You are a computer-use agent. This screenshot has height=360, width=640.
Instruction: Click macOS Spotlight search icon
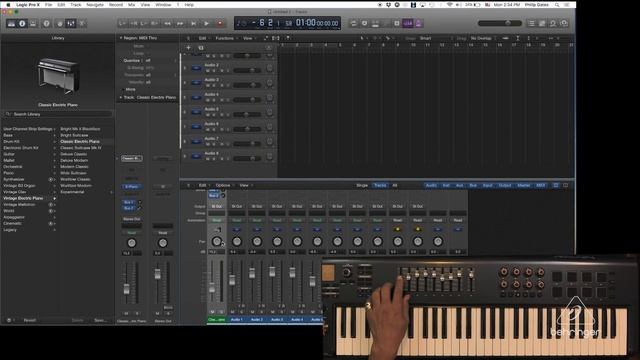pos(557,5)
